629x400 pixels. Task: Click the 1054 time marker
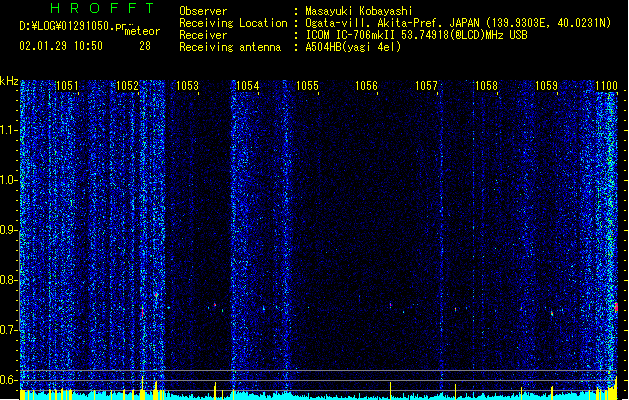248,86
